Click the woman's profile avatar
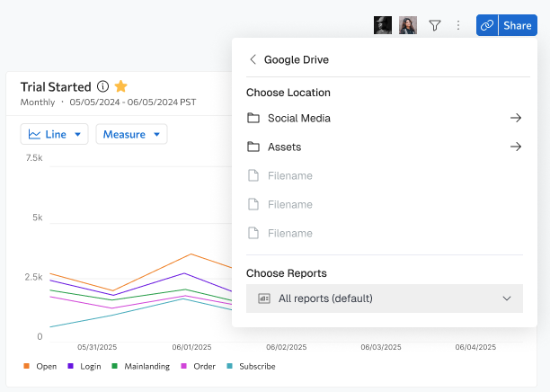This screenshot has height=392, width=550. pyautogui.click(x=408, y=25)
